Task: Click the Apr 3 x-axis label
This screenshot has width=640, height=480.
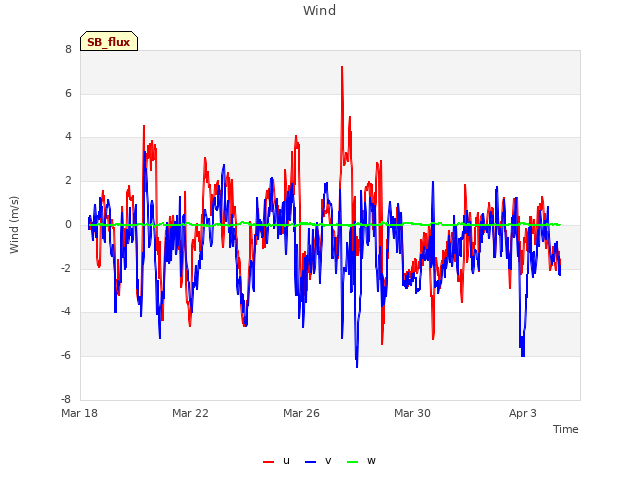Action: [523, 413]
